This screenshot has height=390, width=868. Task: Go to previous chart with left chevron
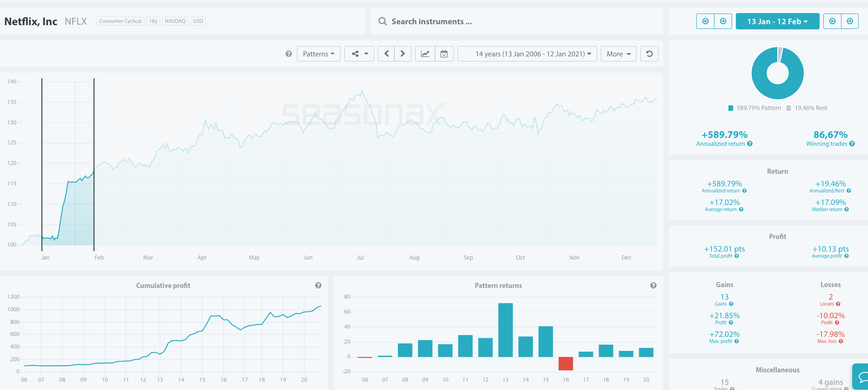(x=386, y=54)
